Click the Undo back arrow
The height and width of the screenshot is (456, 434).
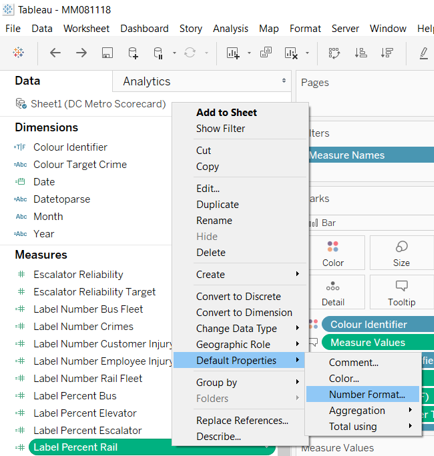[x=55, y=53]
